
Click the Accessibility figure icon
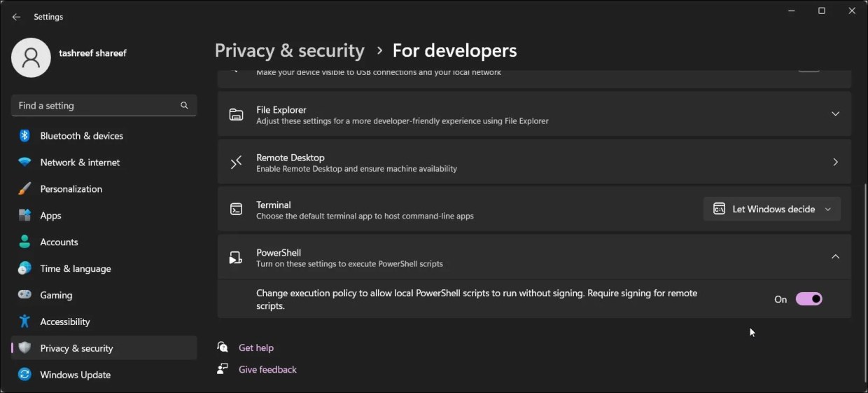[24, 322]
